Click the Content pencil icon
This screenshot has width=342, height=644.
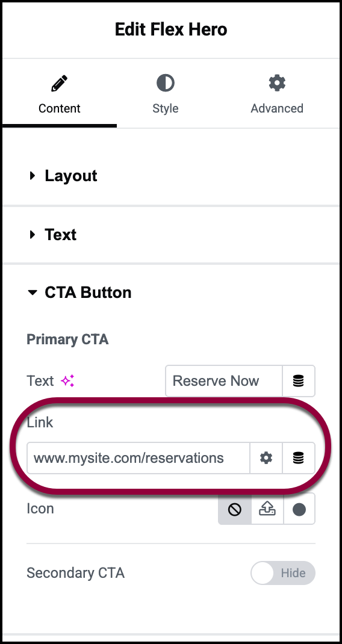coord(60,83)
